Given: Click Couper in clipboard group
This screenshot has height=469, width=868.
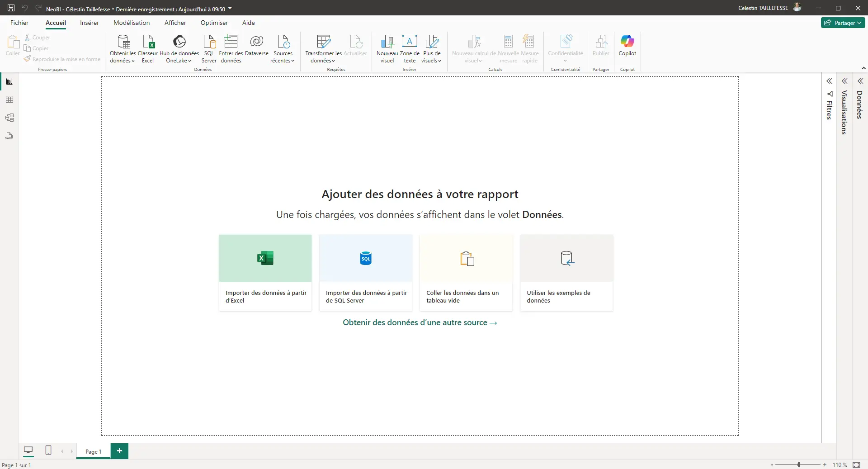Looking at the screenshot, I should tap(37, 38).
